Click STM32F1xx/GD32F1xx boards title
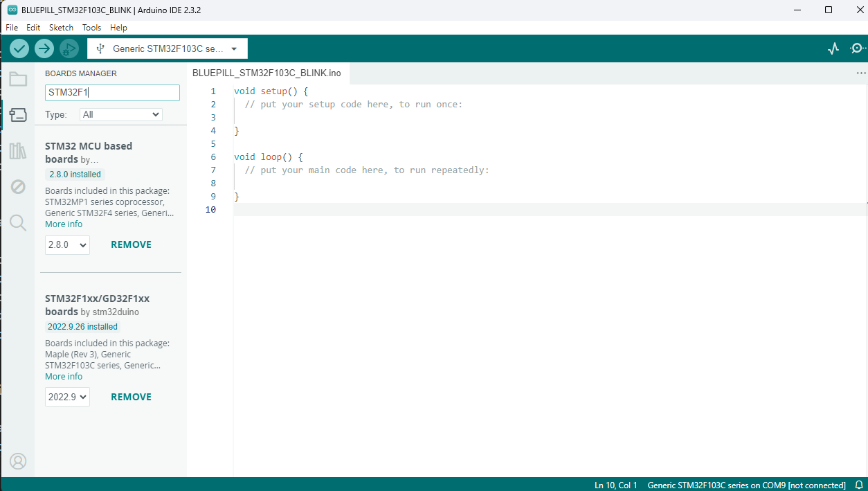Image resolution: width=868 pixels, height=491 pixels. pos(97,305)
